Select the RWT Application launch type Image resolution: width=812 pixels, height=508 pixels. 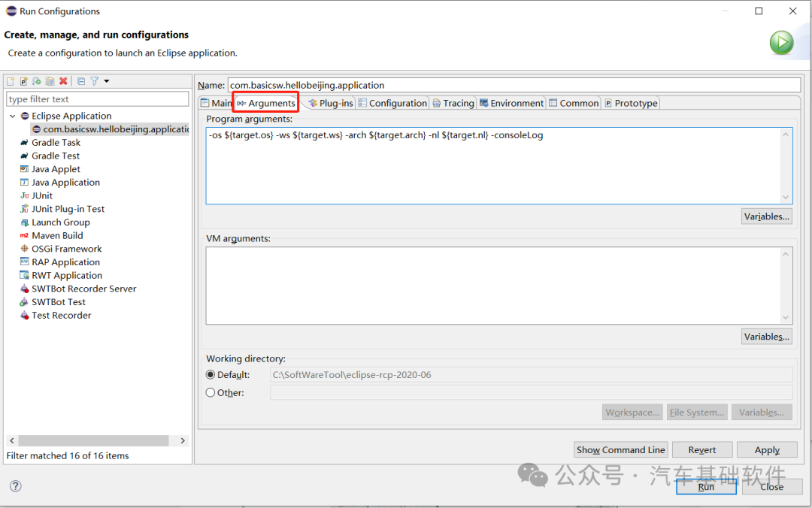click(x=67, y=276)
